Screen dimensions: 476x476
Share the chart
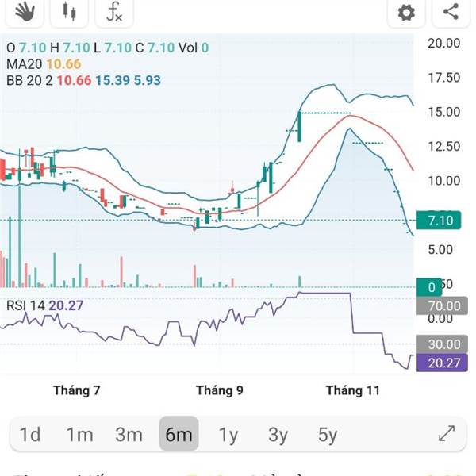[451, 13]
